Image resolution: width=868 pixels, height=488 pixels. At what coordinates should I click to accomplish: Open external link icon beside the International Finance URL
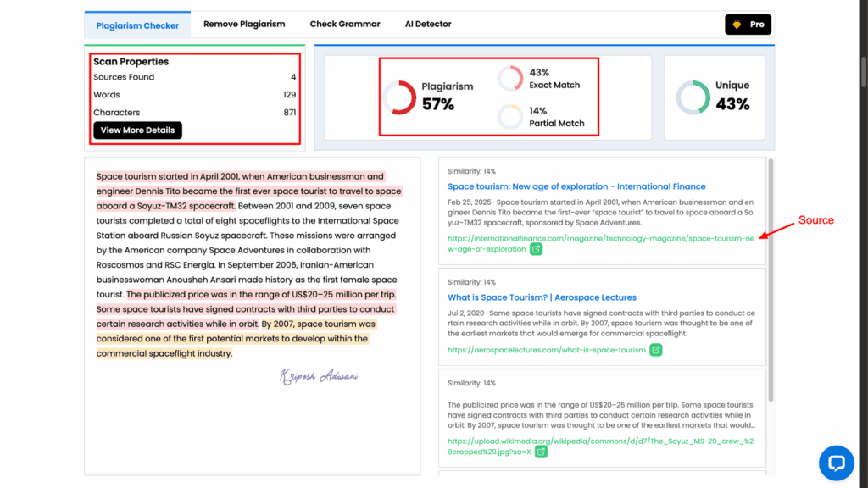coord(536,249)
